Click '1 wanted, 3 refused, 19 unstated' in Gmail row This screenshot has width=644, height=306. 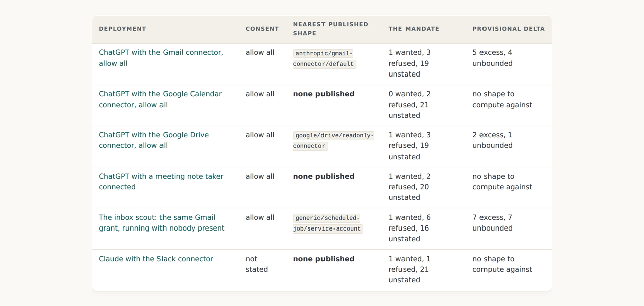point(410,63)
